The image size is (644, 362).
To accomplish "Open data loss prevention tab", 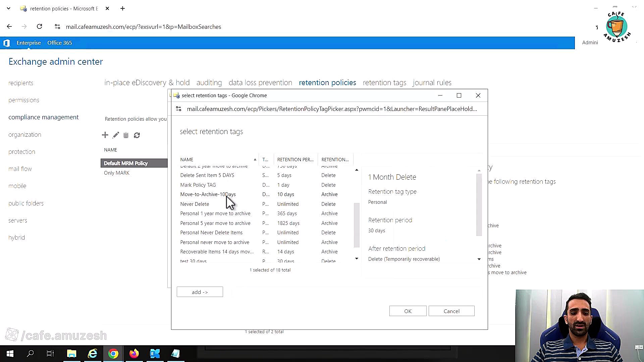I will point(260,82).
